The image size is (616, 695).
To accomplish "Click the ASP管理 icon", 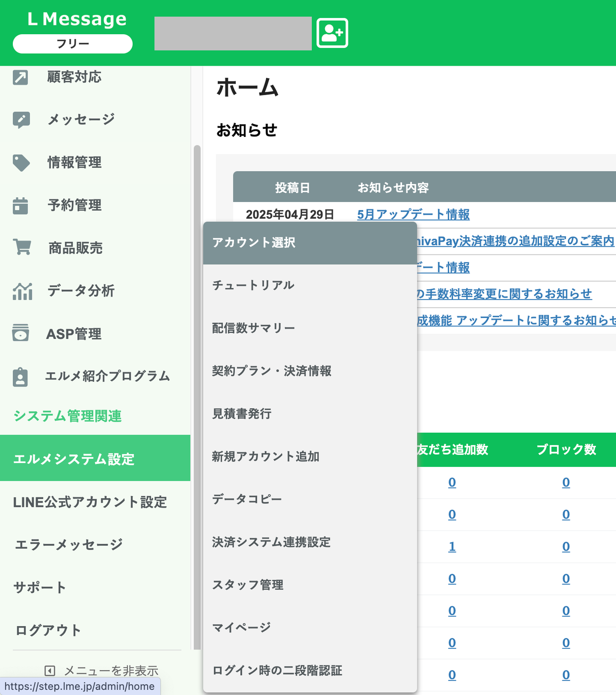I will pos(20,333).
